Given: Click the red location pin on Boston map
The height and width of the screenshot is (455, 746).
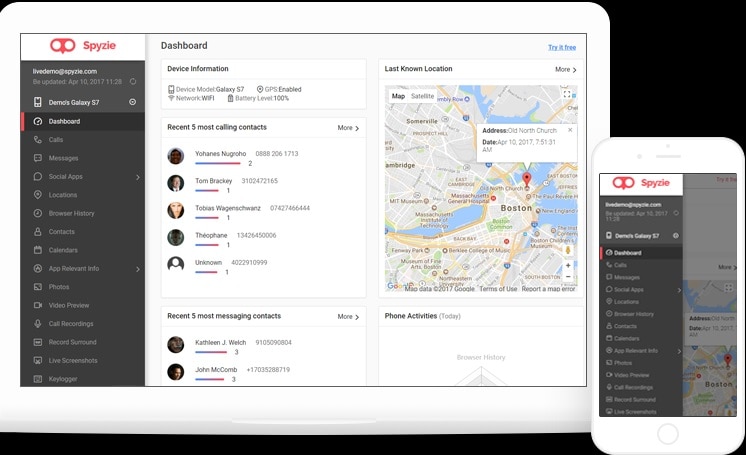Looking at the screenshot, I should (527, 179).
